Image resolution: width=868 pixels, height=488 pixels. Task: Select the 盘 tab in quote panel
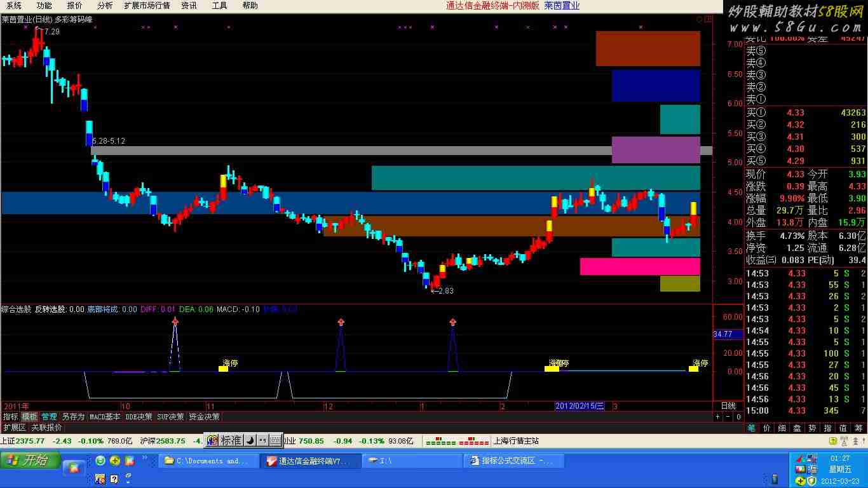(797, 428)
